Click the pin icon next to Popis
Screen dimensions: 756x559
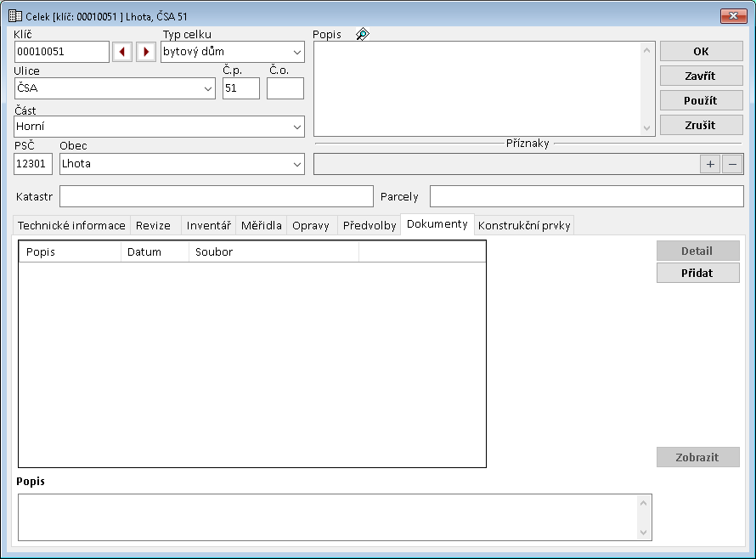(x=362, y=35)
